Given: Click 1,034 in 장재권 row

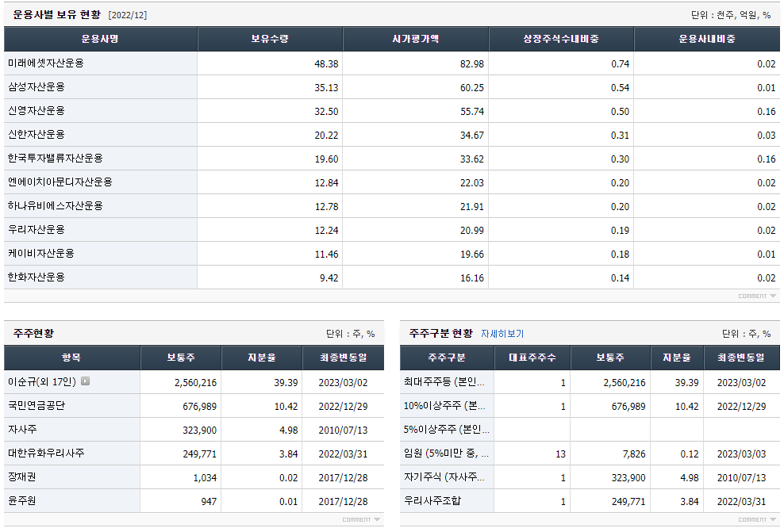Looking at the screenshot, I should [x=205, y=478].
